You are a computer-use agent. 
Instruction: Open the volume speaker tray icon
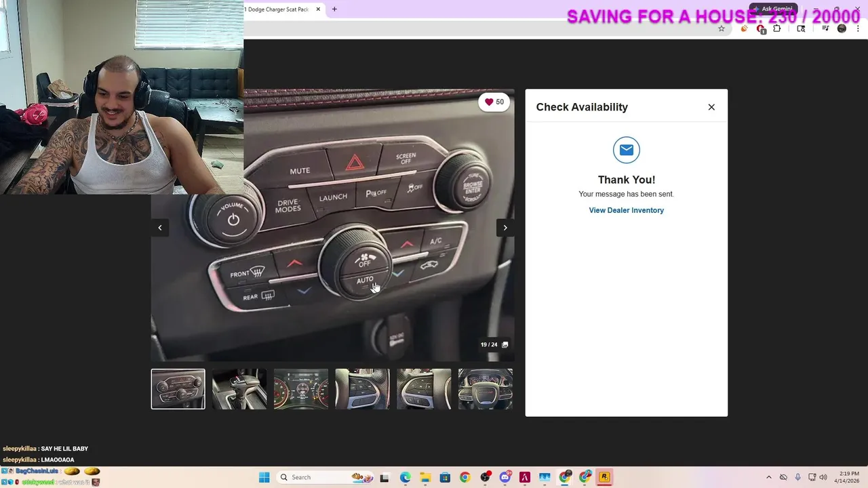(x=823, y=477)
